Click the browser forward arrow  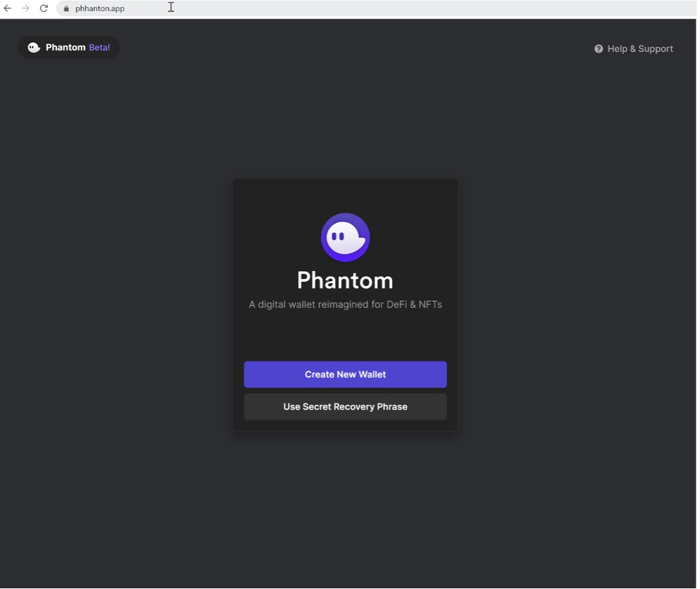25,9
